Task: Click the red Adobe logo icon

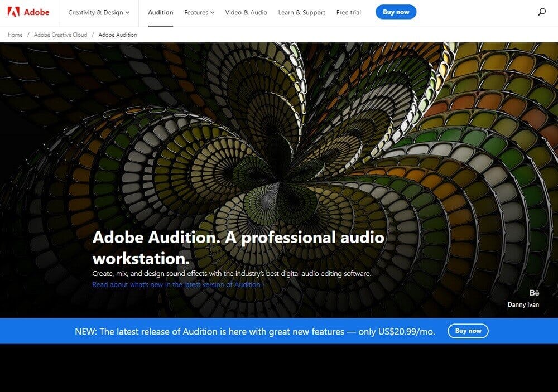Action: 13,12
